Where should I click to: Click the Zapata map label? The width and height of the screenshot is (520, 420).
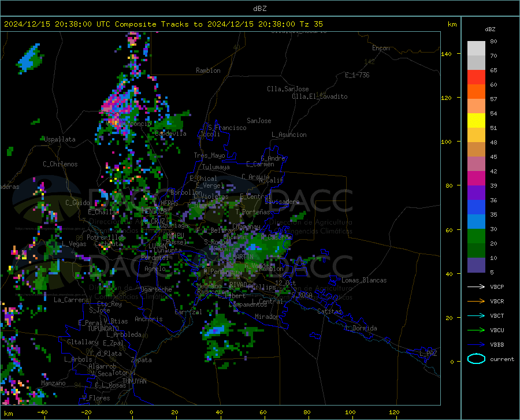(x=142, y=360)
